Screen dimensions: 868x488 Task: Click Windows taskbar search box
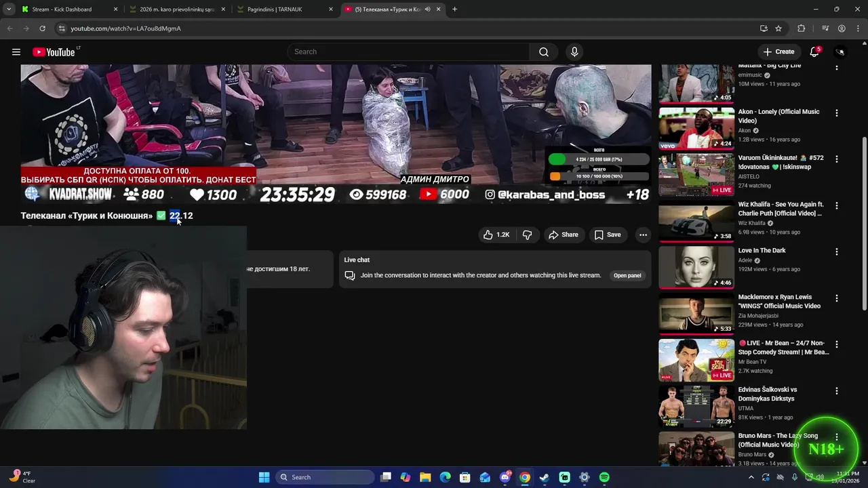point(325,477)
